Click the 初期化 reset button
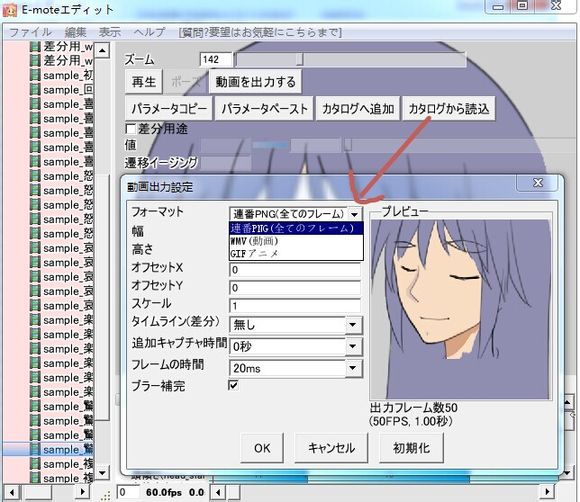 coord(411,448)
